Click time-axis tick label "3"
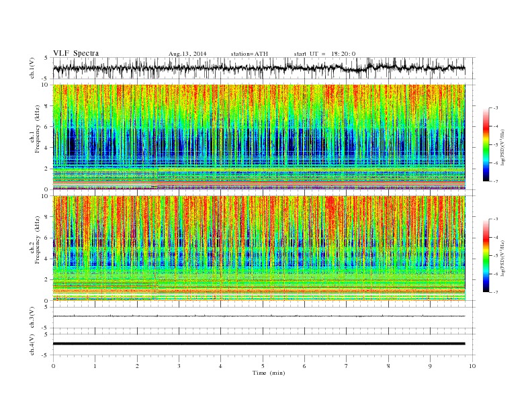This screenshot has width=532, height=411. 179,366
